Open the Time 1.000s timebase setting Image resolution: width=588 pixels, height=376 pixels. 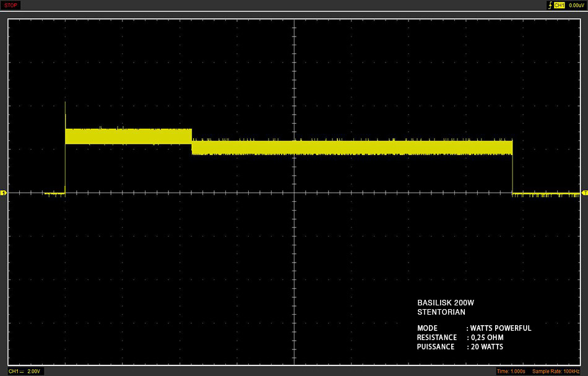511,371
